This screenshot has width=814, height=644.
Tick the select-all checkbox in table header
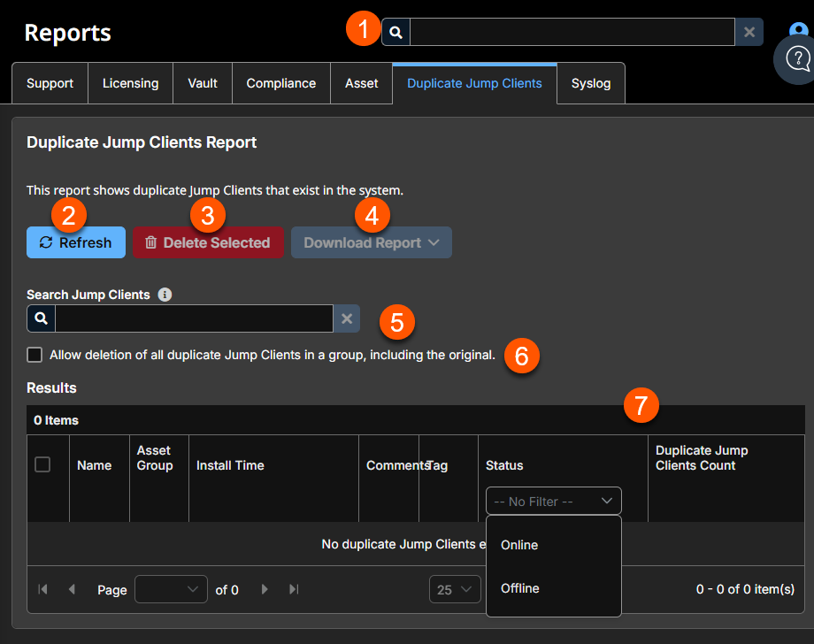point(42,464)
